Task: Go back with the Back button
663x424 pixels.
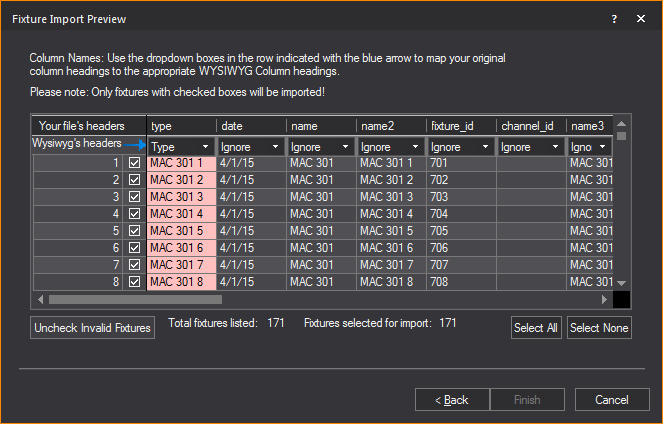Action: [x=451, y=400]
